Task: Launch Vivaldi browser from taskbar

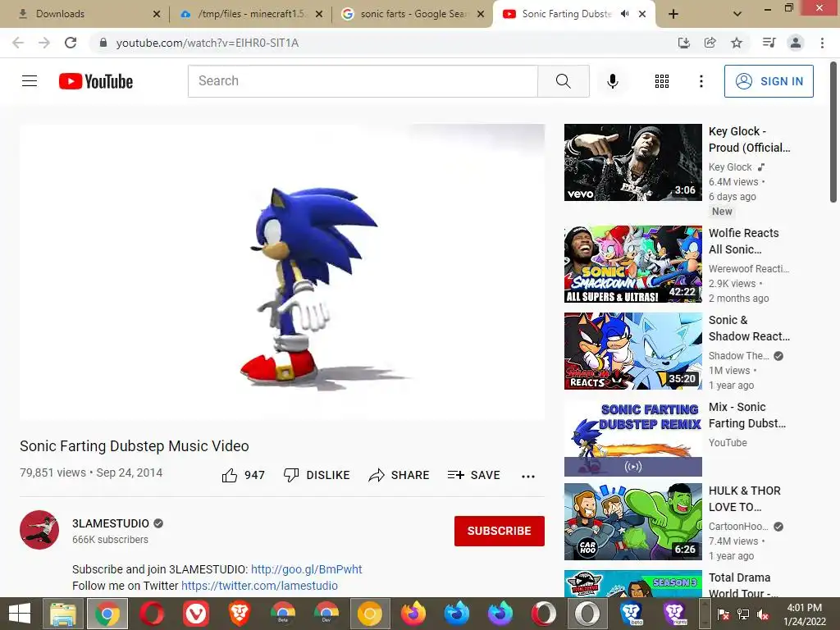Action: point(195,614)
